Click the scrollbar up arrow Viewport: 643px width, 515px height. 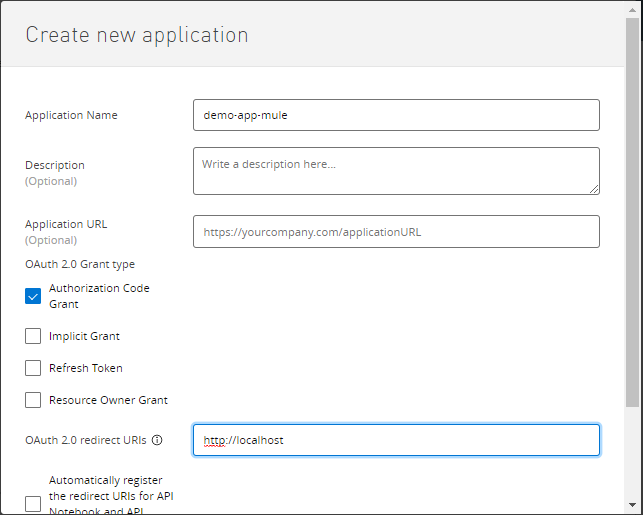[x=632, y=10]
